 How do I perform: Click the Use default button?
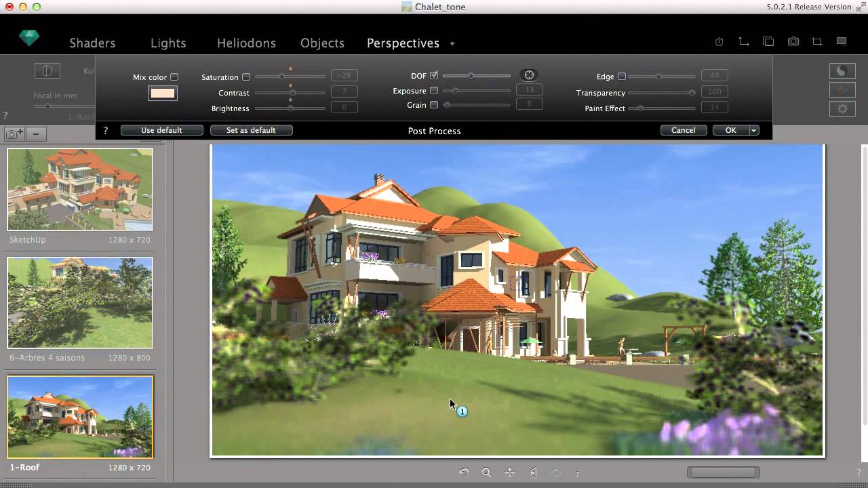(161, 130)
